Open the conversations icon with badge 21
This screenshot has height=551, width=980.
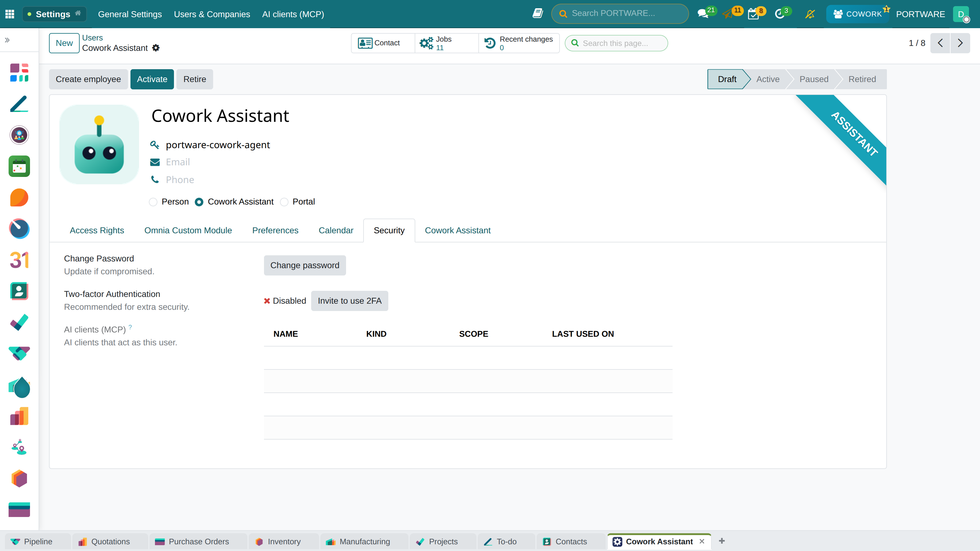click(x=703, y=14)
